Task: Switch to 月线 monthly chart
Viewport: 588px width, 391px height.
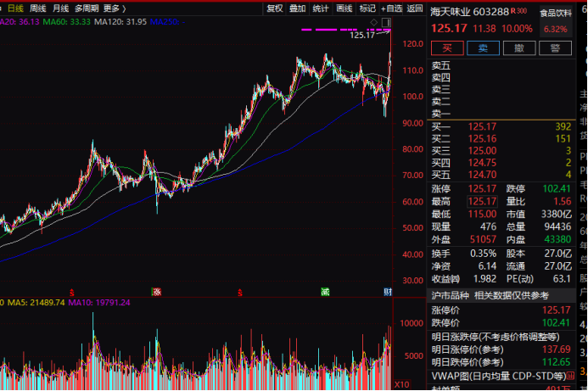Action: [60, 8]
